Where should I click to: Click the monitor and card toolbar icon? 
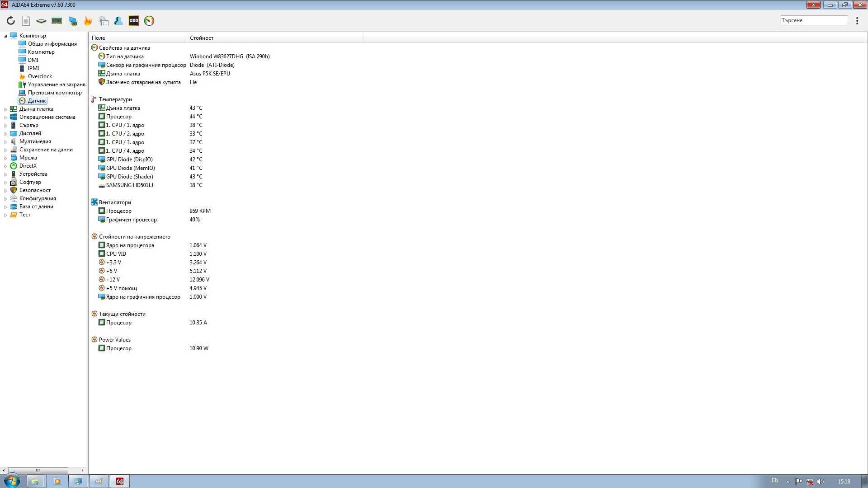point(72,21)
